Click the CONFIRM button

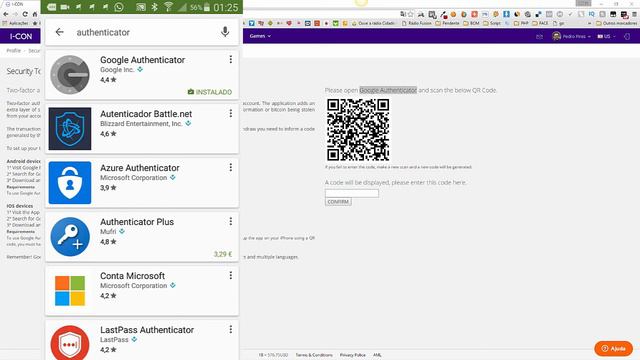click(x=338, y=202)
